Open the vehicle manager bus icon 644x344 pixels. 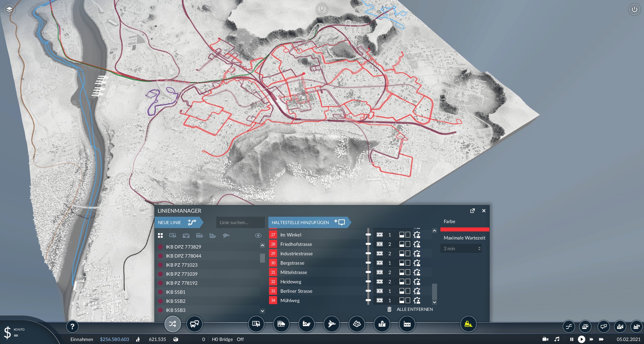tap(195, 324)
